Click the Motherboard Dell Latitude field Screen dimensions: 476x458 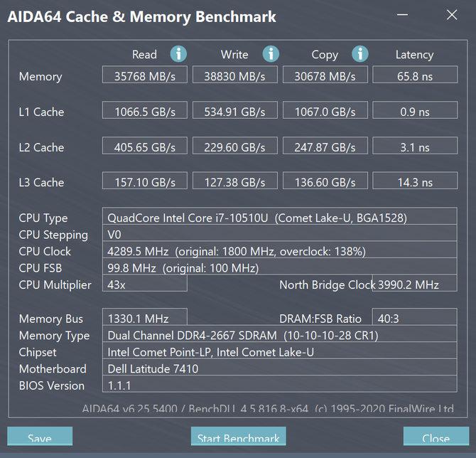[280, 368]
